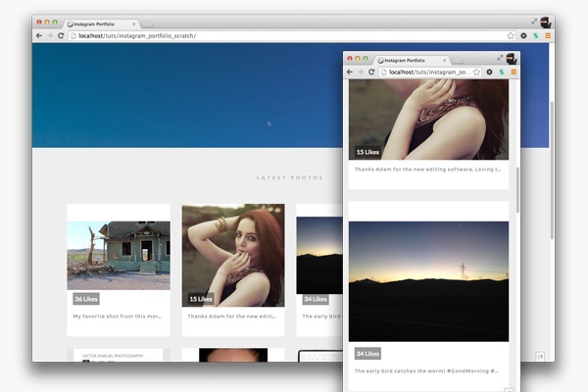Screen dimensions: 588x392
Task: Click green extension icon in small browser window
Action: [502, 72]
